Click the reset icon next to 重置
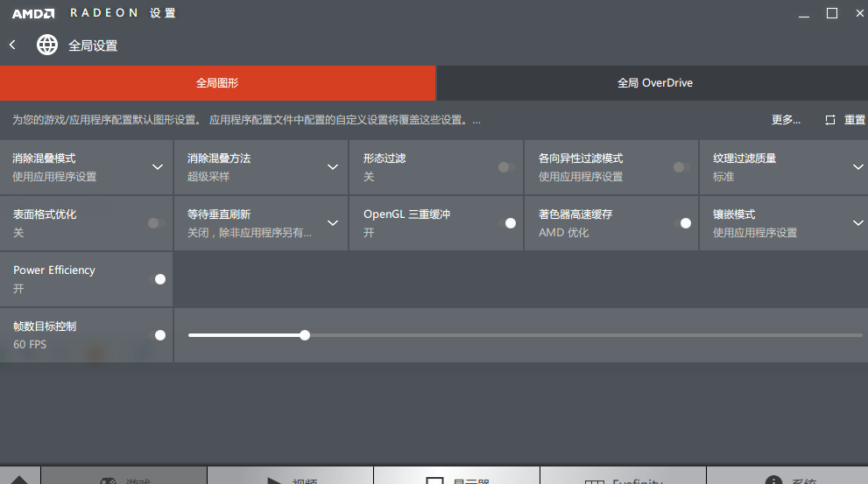 click(x=829, y=120)
